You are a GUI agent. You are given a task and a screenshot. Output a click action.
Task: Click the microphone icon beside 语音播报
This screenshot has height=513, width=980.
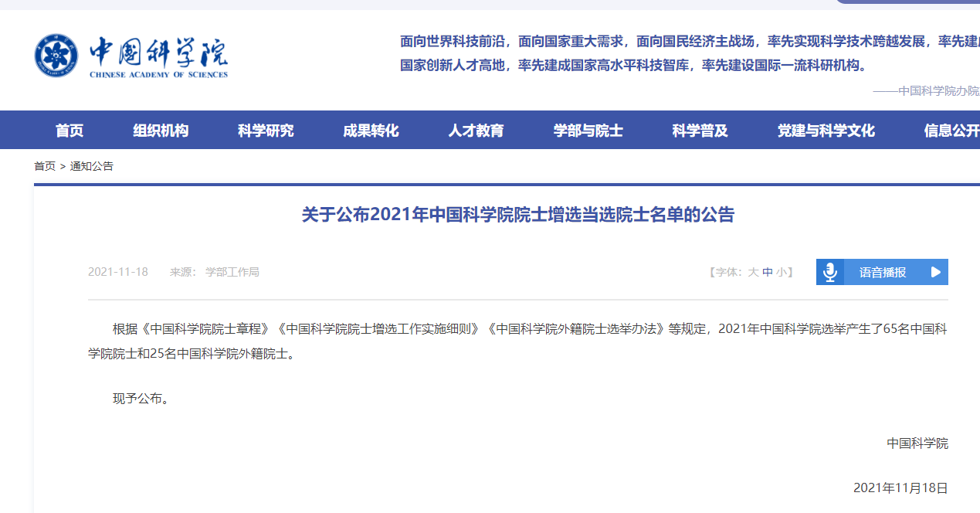[830, 272]
